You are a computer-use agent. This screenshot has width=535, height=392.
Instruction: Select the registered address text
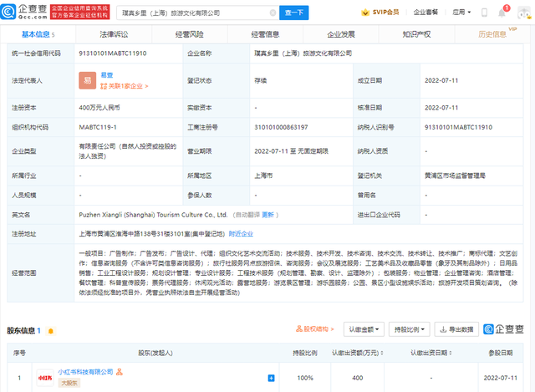tap(152, 234)
